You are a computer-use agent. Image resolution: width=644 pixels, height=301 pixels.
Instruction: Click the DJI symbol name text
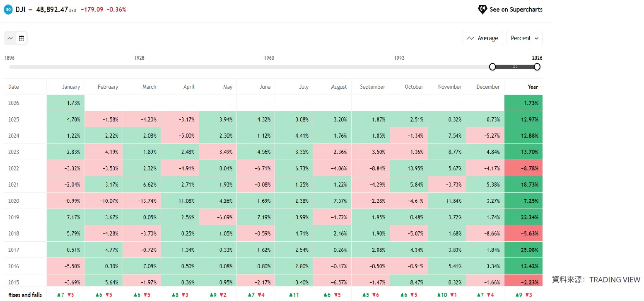tap(20, 9)
